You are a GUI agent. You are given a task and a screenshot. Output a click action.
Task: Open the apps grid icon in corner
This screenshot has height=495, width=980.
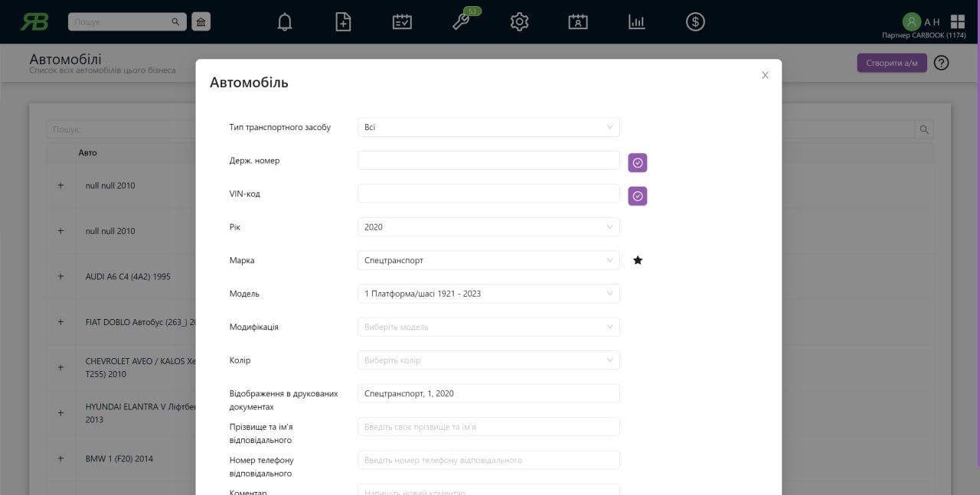(x=957, y=21)
